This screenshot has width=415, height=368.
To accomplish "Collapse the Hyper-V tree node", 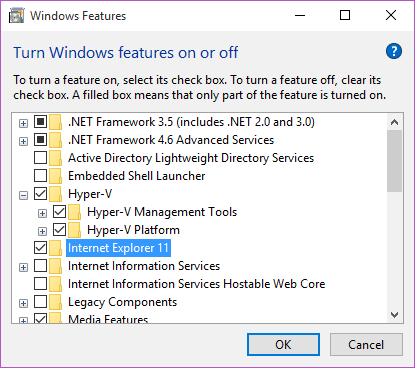I will [x=23, y=196].
